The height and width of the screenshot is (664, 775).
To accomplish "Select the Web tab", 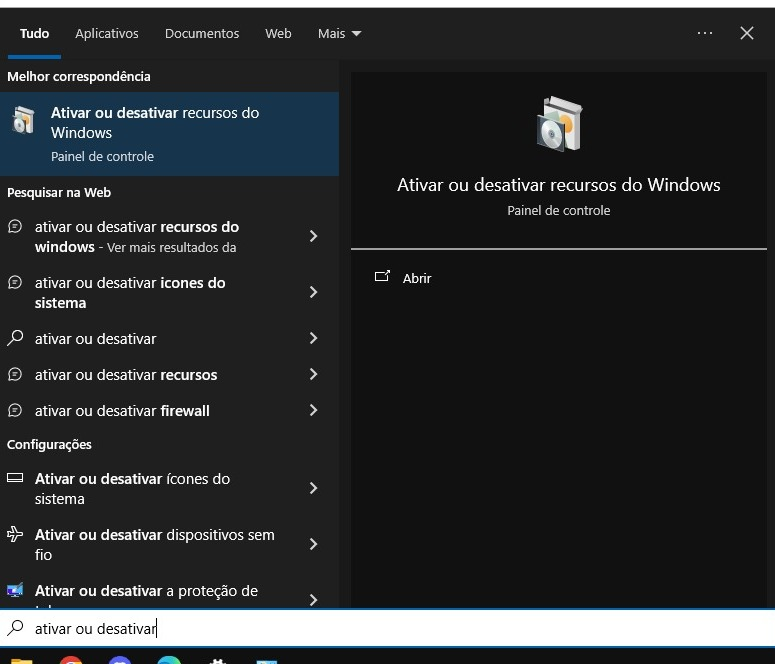I will tap(278, 34).
